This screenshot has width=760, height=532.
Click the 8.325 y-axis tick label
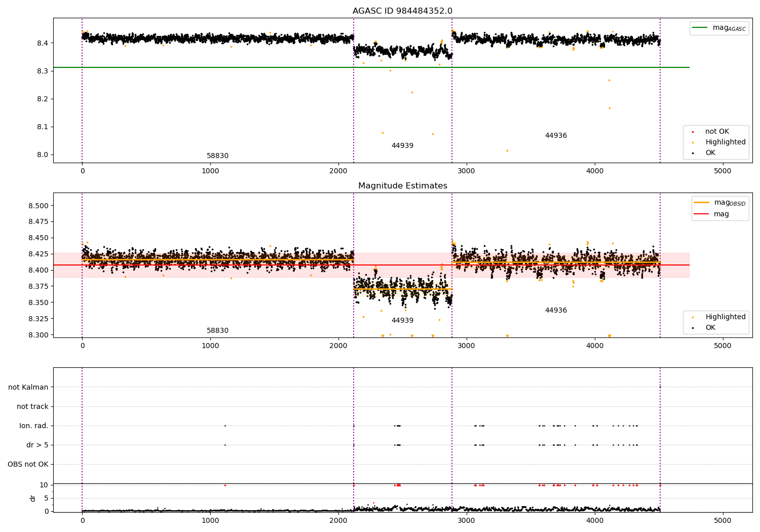pos(39,319)
